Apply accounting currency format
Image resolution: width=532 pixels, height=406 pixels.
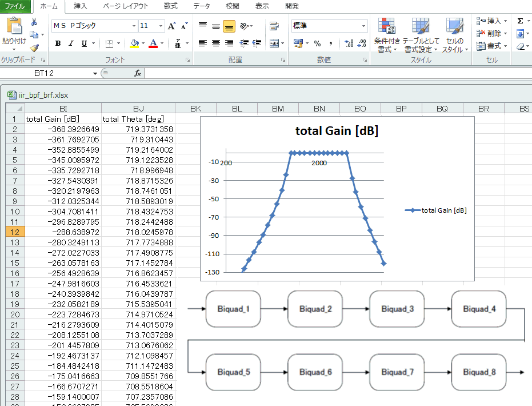pos(298,43)
